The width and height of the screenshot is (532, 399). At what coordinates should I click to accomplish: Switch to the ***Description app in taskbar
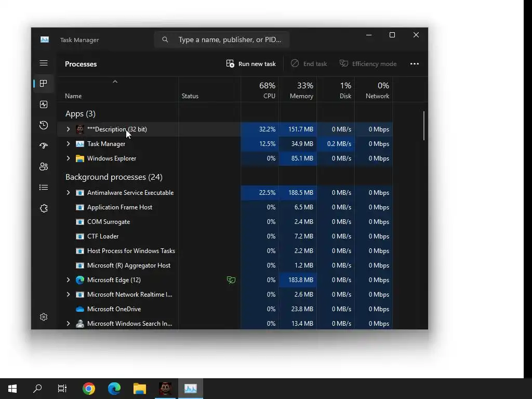[x=165, y=389]
